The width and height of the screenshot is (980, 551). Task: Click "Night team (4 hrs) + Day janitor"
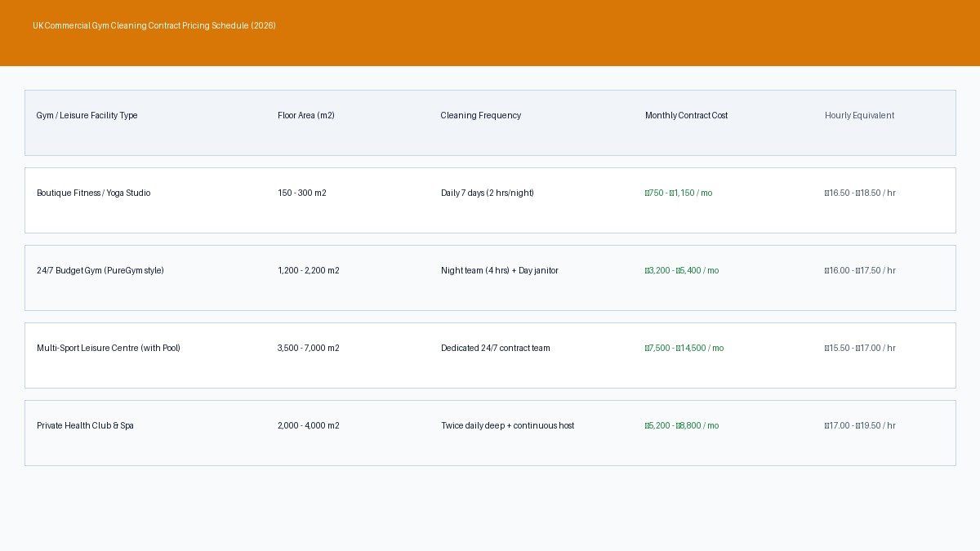pyautogui.click(x=500, y=270)
